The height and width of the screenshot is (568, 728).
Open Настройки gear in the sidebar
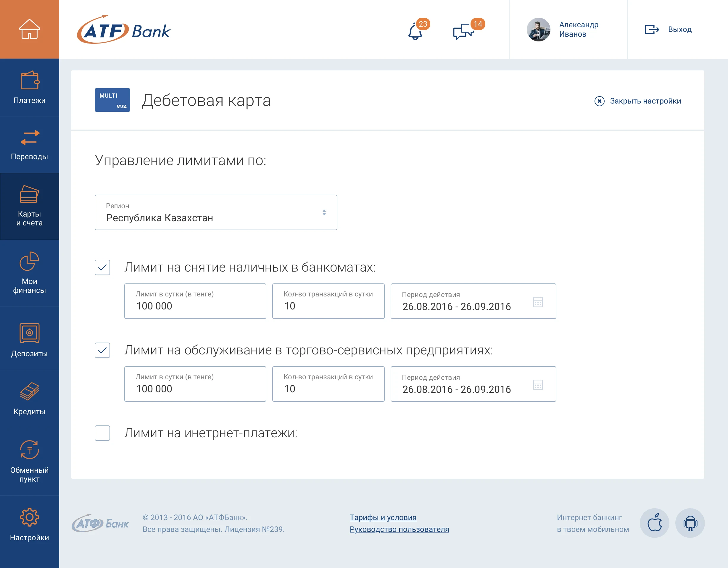coord(29,524)
